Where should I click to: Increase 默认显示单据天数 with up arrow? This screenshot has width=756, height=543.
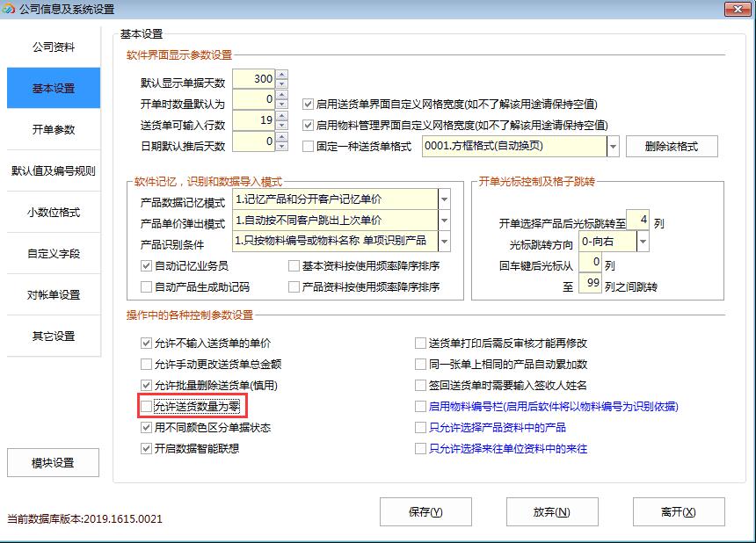point(282,74)
